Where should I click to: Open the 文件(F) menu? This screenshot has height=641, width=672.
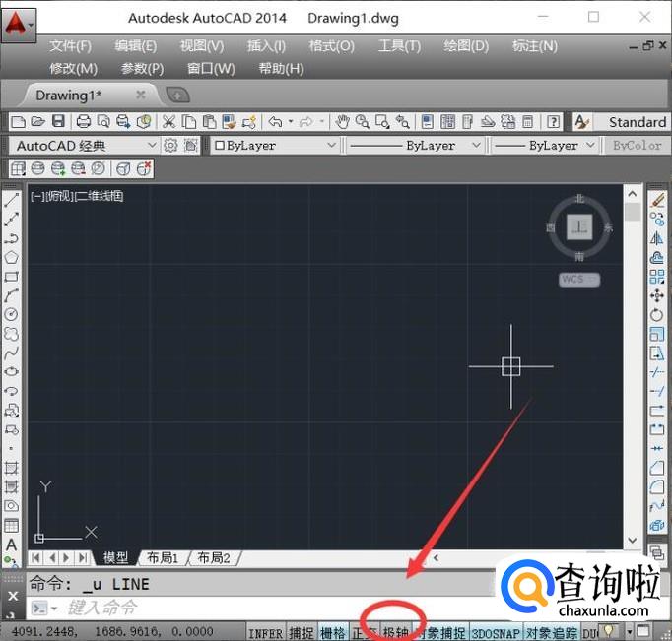click(x=70, y=46)
